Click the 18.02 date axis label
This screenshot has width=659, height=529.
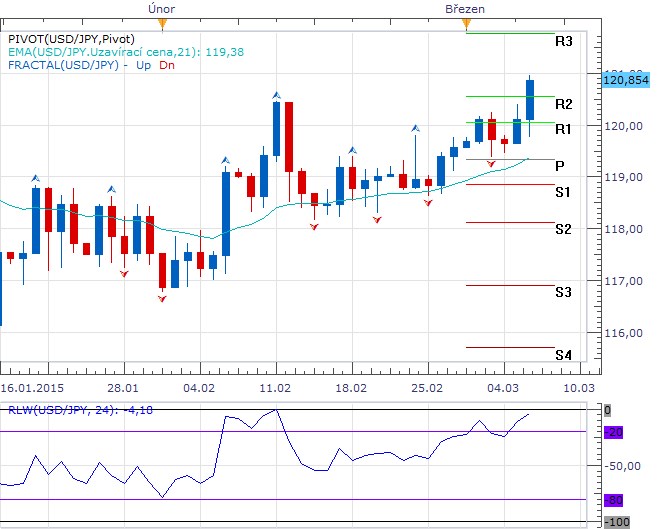tap(351, 387)
